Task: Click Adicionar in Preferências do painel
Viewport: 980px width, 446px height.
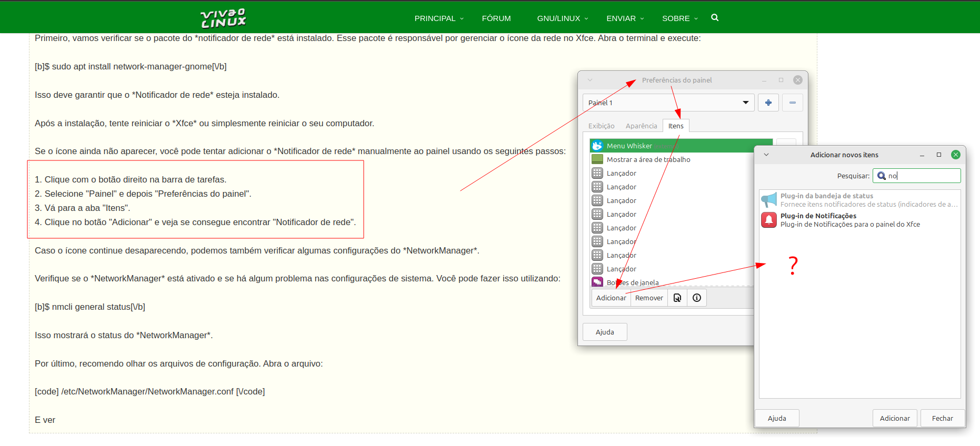Action: (611, 298)
